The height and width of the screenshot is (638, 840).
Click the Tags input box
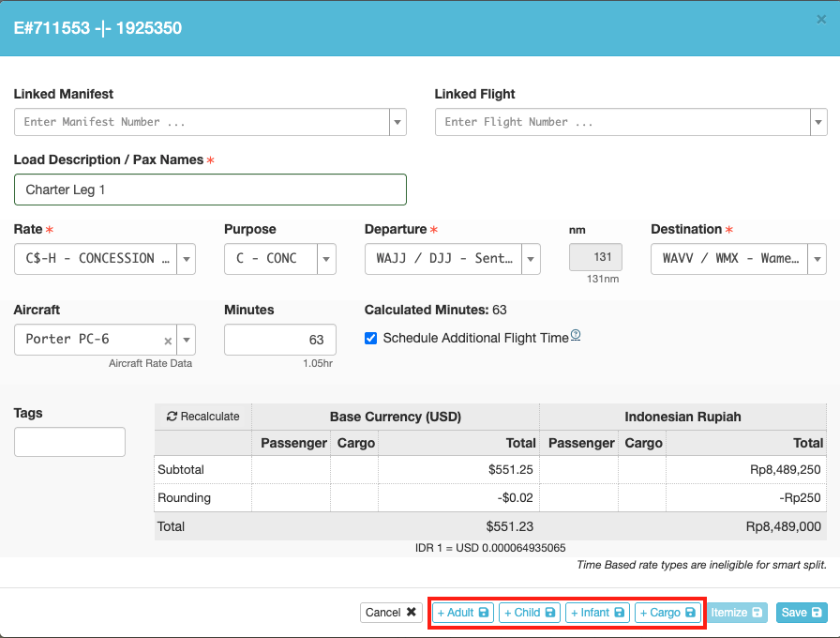click(69, 442)
